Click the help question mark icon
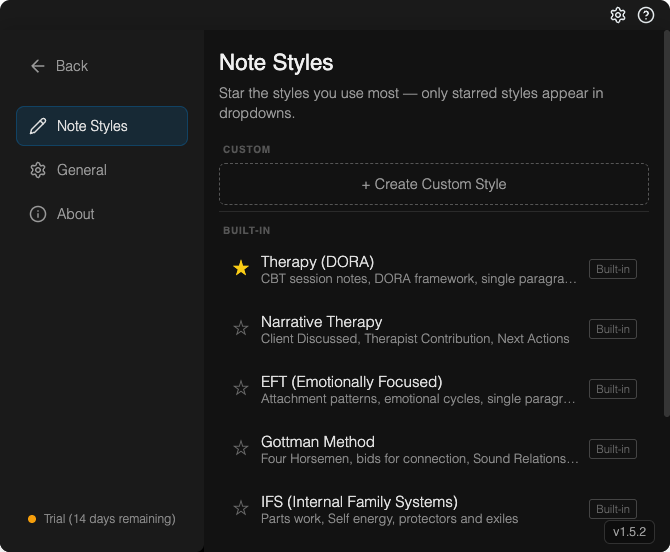Viewport: 670px width, 552px height. tap(646, 15)
